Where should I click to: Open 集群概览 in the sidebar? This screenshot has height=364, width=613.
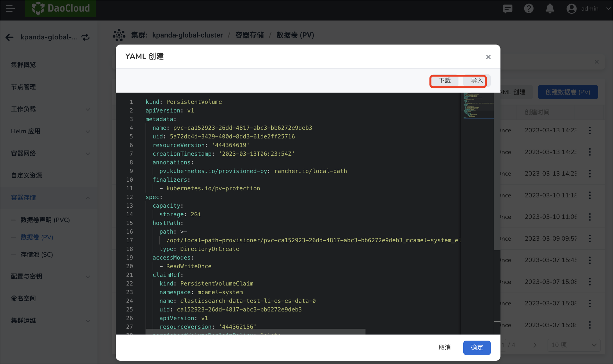[23, 65]
